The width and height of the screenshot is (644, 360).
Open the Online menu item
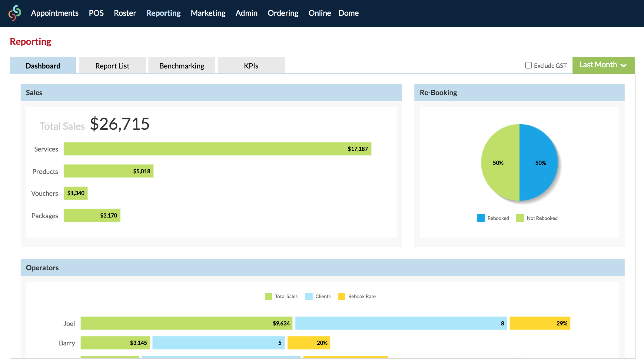(320, 13)
